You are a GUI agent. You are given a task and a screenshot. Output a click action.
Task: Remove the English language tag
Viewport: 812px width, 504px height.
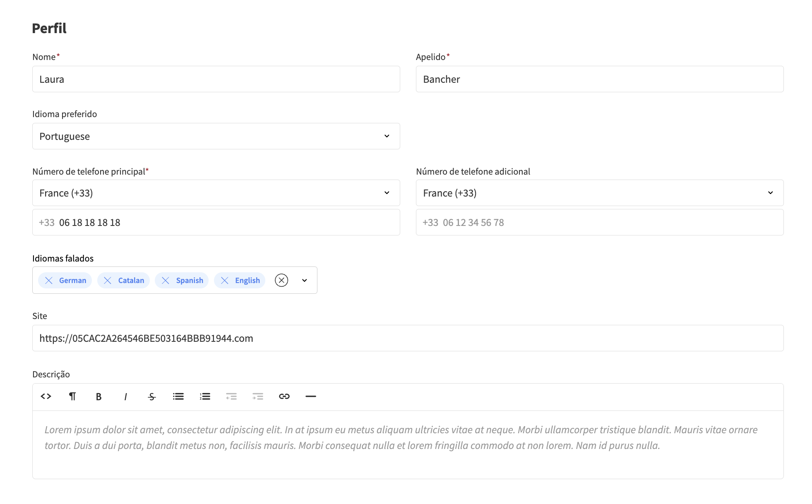click(225, 280)
